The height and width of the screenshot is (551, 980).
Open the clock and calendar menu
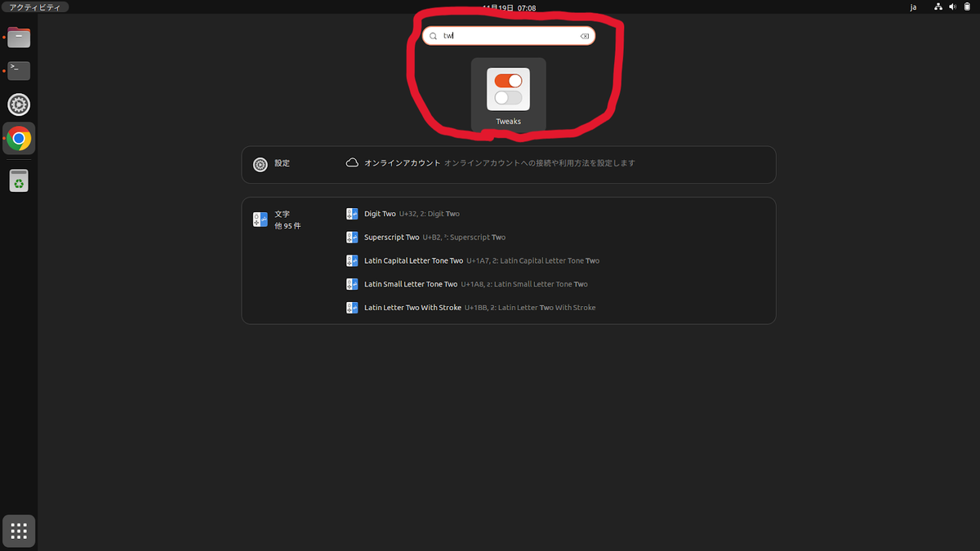pyautogui.click(x=509, y=7)
